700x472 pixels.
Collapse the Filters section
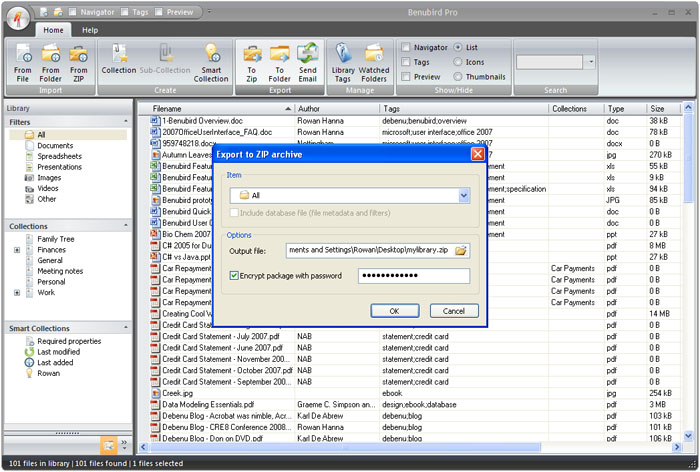point(125,121)
